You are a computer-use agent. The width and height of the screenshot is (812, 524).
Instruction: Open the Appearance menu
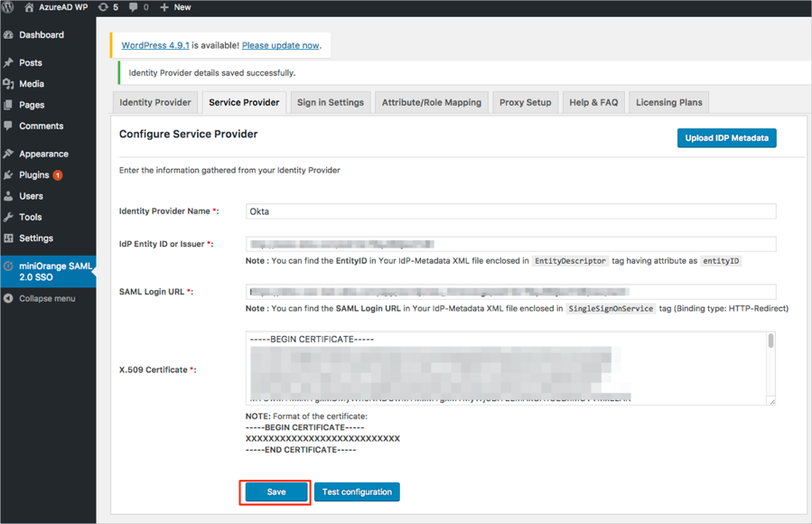tap(43, 154)
